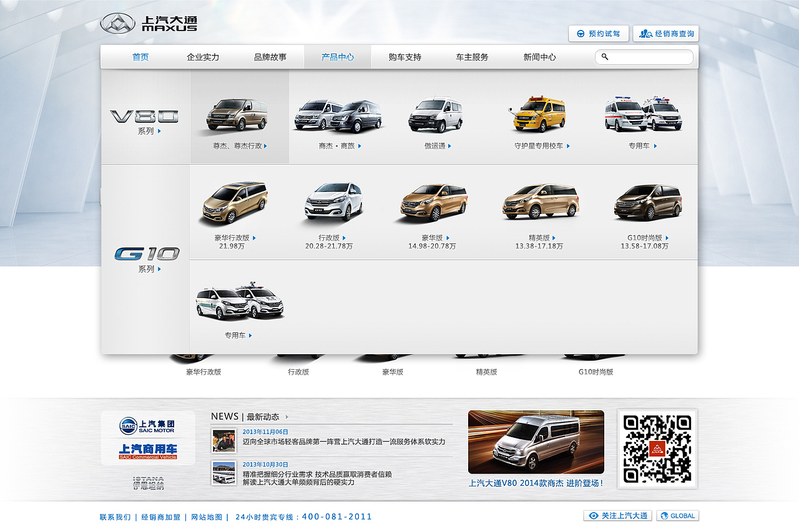The image size is (799, 532).
Task: Open the 企业实力 menu item
Action: [x=203, y=57]
